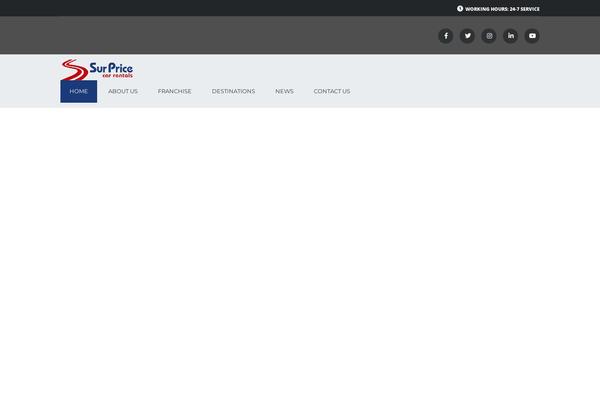The image size is (600, 400).
Task: Open the LinkedIn social icon
Action: (510, 36)
